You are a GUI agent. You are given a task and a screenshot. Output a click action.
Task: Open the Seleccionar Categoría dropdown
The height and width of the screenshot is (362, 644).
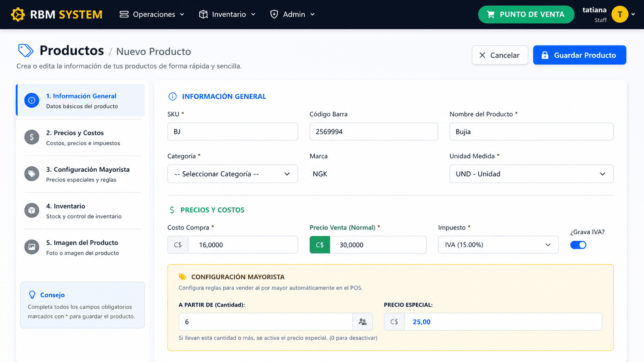click(x=233, y=174)
